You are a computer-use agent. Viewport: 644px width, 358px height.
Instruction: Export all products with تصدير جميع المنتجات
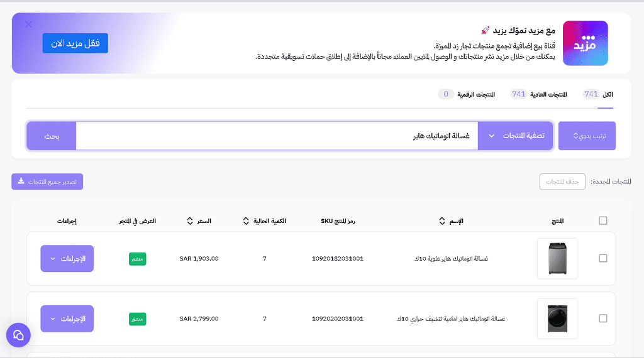click(x=47, y=182)
